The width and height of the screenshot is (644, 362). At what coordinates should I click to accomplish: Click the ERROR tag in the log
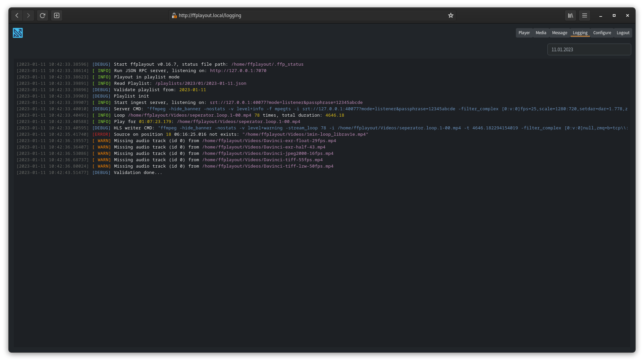pos(101,134)
